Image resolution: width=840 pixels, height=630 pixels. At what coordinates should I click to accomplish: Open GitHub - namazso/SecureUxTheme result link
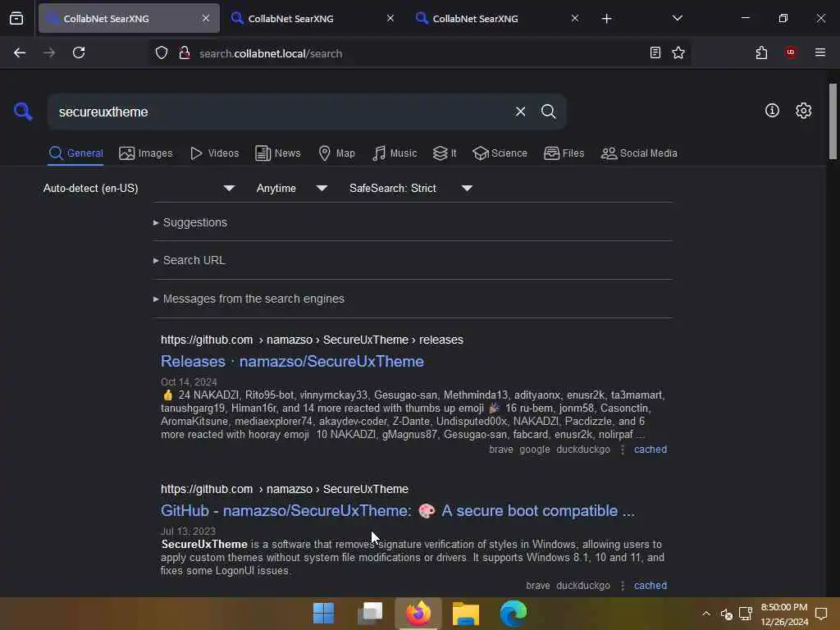tap(398, 510)
